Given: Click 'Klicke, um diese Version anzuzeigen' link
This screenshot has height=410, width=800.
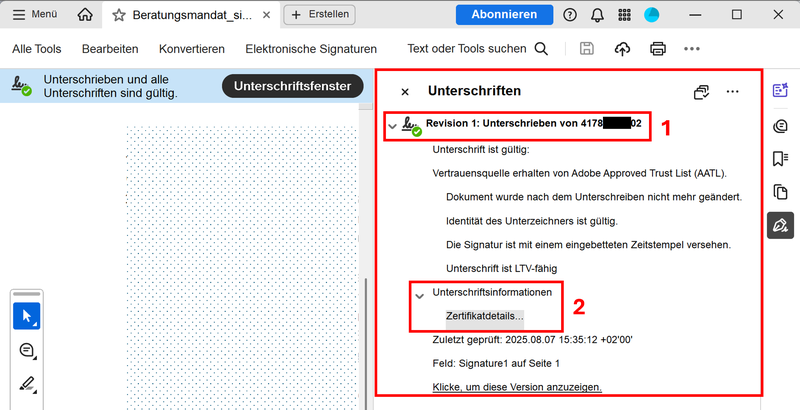Looking at the screenshot, I should pos(517,387).
